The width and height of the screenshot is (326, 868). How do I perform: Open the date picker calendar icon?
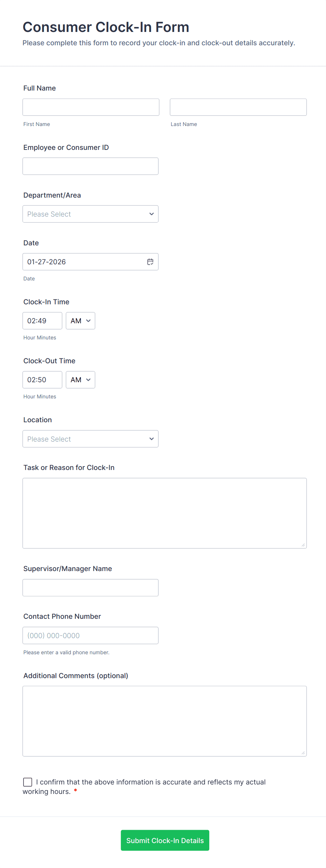click(x=150, y=262)
